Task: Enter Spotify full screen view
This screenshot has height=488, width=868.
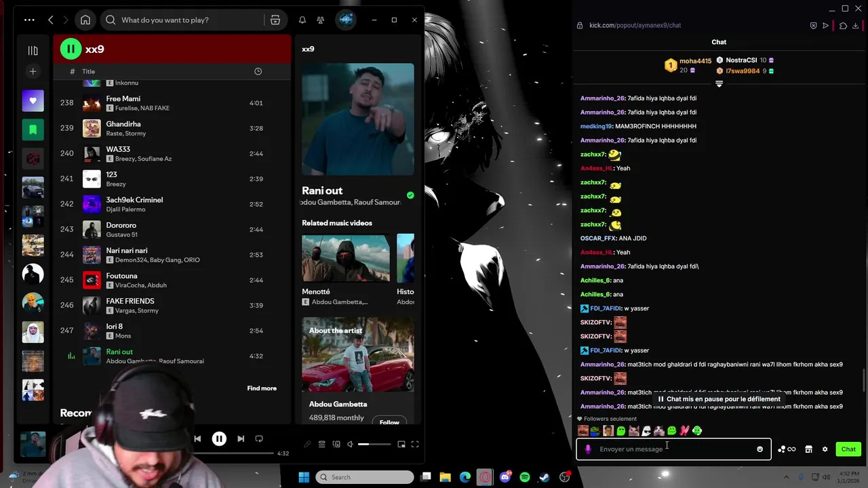Action: [x=415, y=445]
